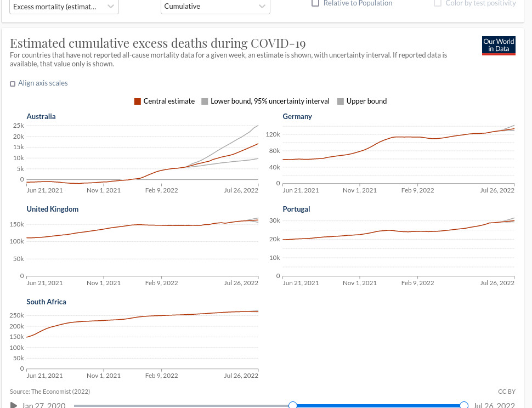Toggle the Color by test positivity checkbox

[x=438, y=3]
